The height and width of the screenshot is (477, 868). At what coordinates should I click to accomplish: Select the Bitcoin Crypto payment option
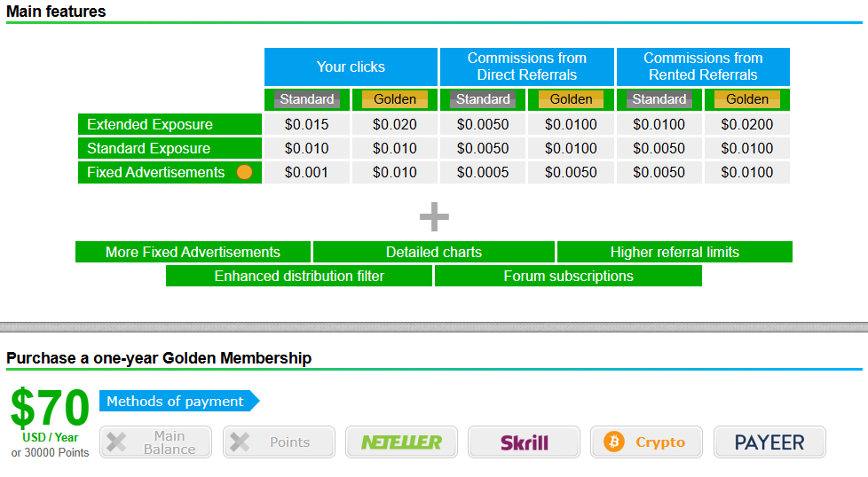tap(646, 442)
